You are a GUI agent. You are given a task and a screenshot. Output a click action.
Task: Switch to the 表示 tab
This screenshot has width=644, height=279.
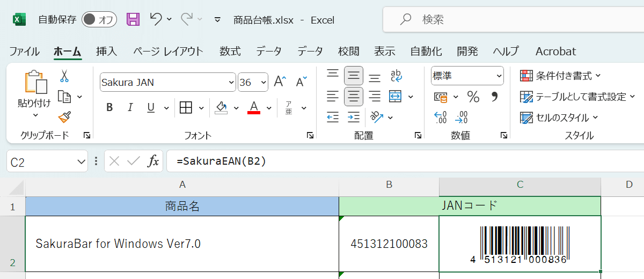385,52
